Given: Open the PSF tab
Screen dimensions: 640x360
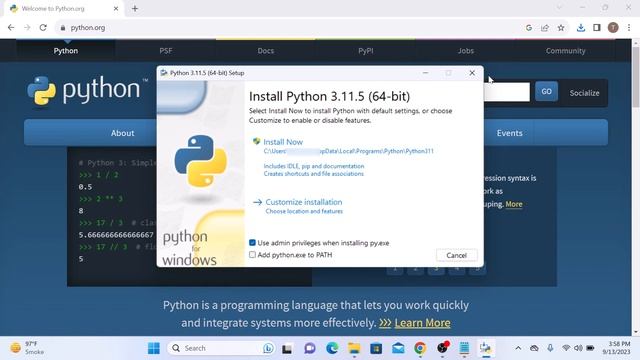Looking at the screenshot, I should click(x=166, y=51).
